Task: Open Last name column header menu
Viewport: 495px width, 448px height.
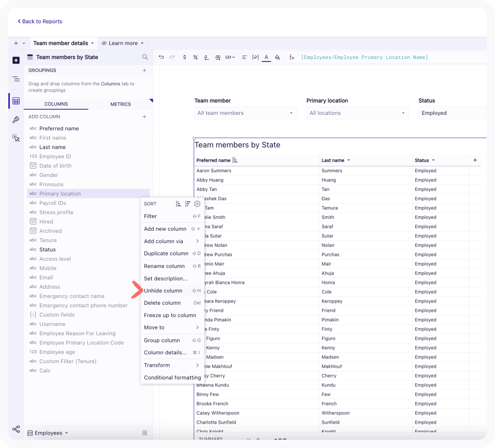Action: pos(349,160)
